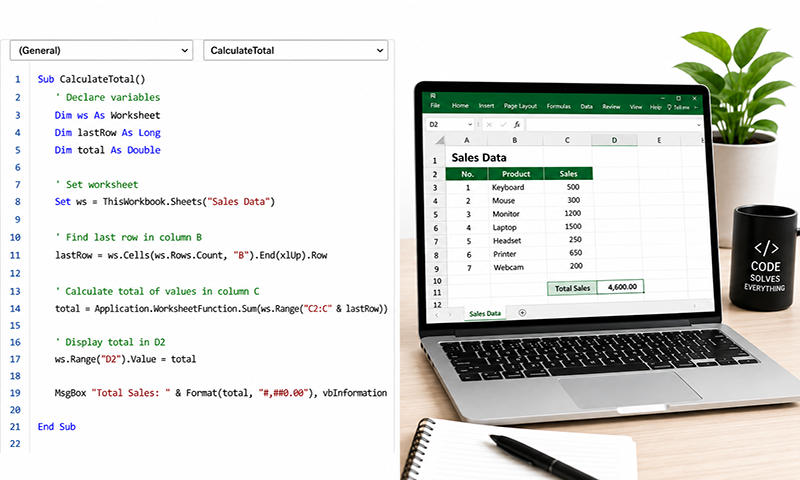Open the Formulas ribbon tab
The width and height of the screenshot is (800, 480).
(559, 106)
